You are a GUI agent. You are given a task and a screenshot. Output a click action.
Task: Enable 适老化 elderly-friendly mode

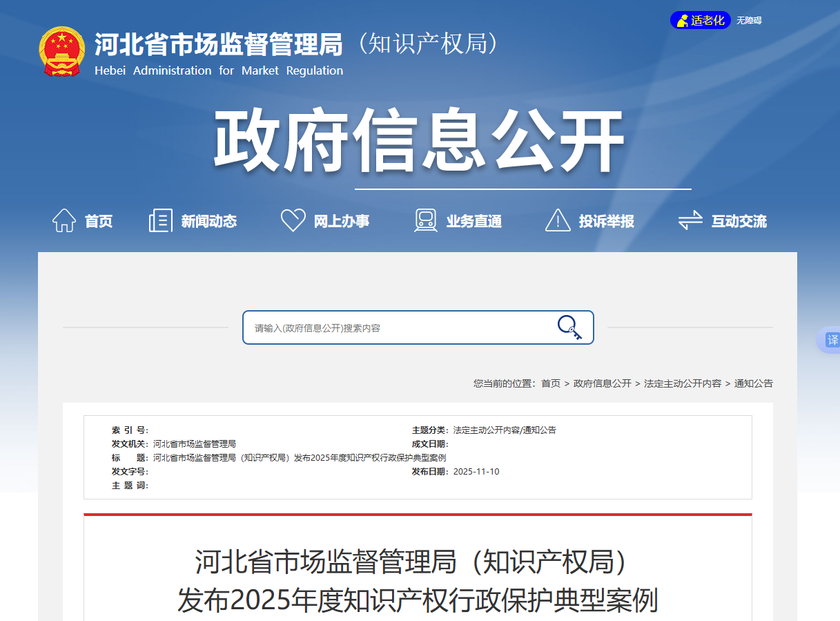(700, 20)
